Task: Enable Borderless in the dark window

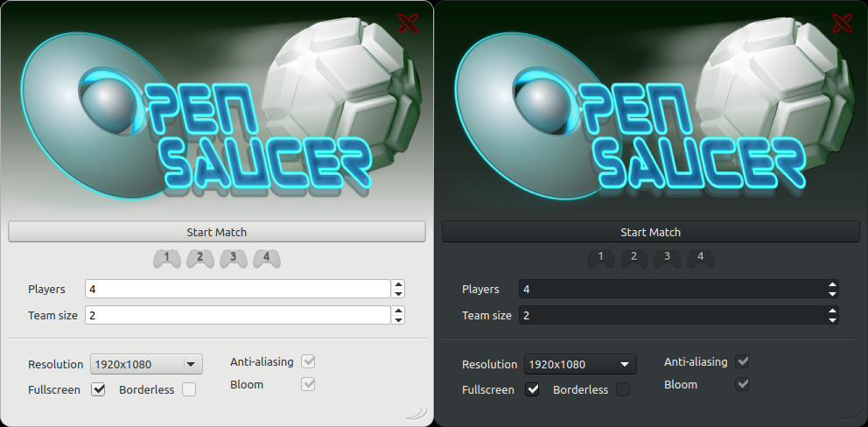Action: (623, 389)
